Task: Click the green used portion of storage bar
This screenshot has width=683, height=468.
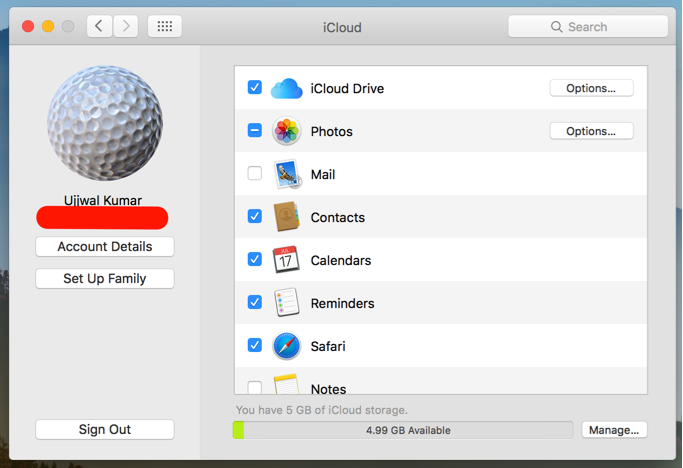Action: pos(238,430)
